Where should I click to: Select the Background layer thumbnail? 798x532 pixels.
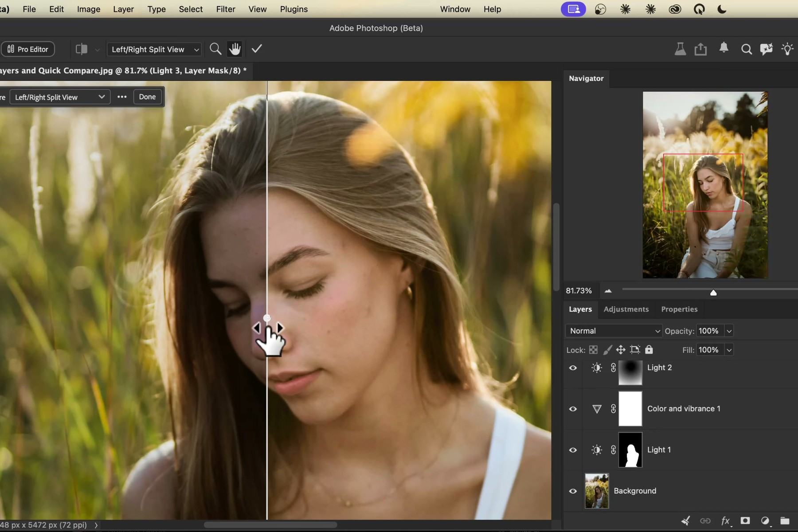pyautogui.click(x=597, y=491)
